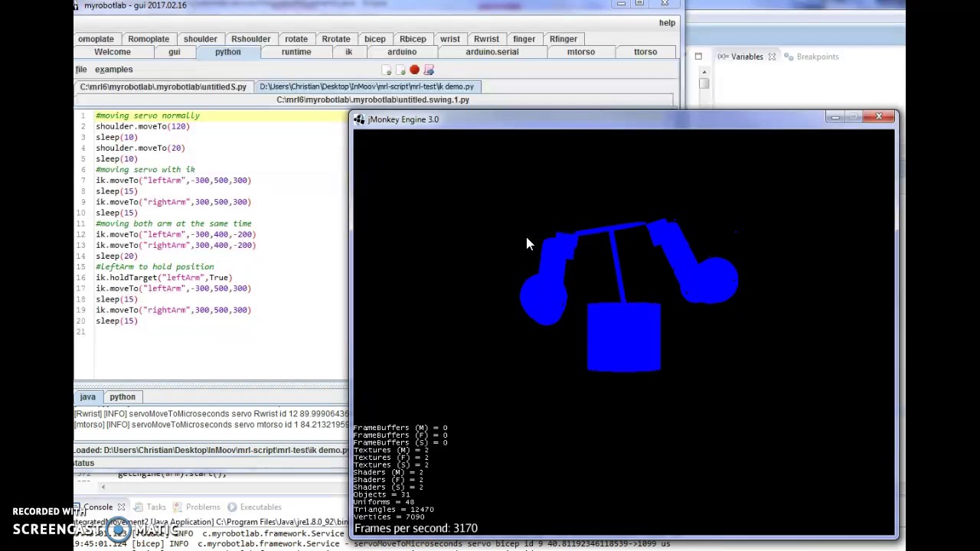Open the omoplate service tab
980x551 pixels.
click(x=96, y=39)
